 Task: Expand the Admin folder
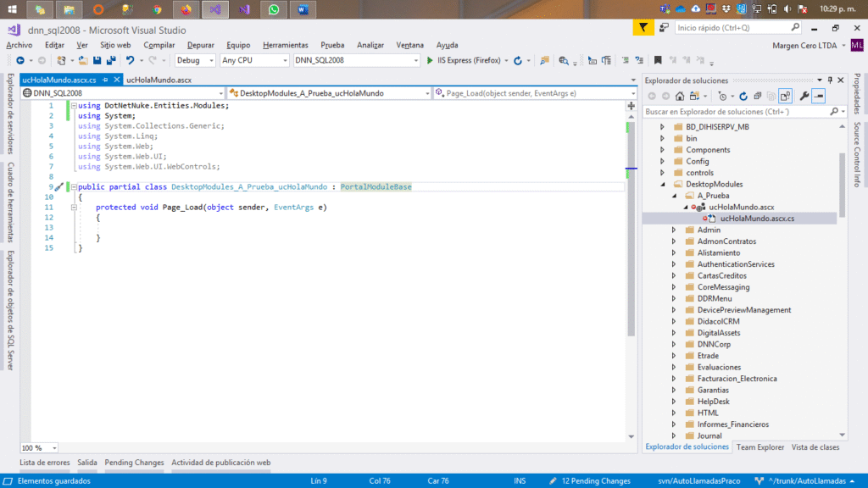click(x=674, y=230)
